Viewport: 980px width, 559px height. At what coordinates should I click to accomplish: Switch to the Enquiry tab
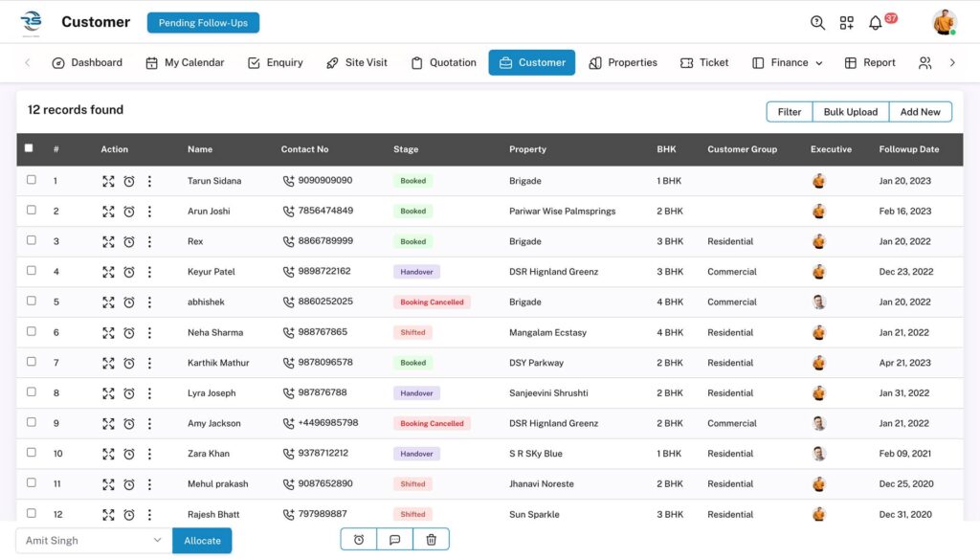point(275,62)
